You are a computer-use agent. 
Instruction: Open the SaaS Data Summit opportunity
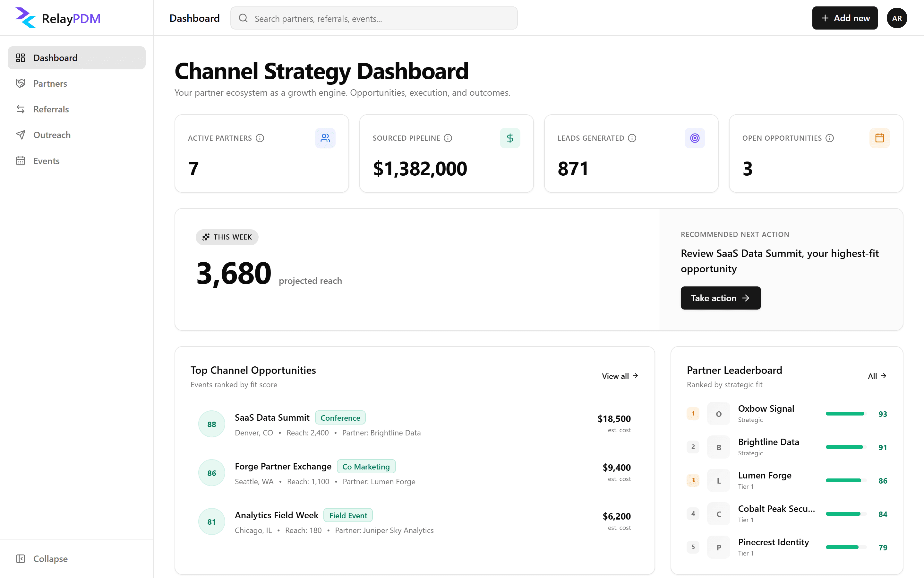[415, 424]
